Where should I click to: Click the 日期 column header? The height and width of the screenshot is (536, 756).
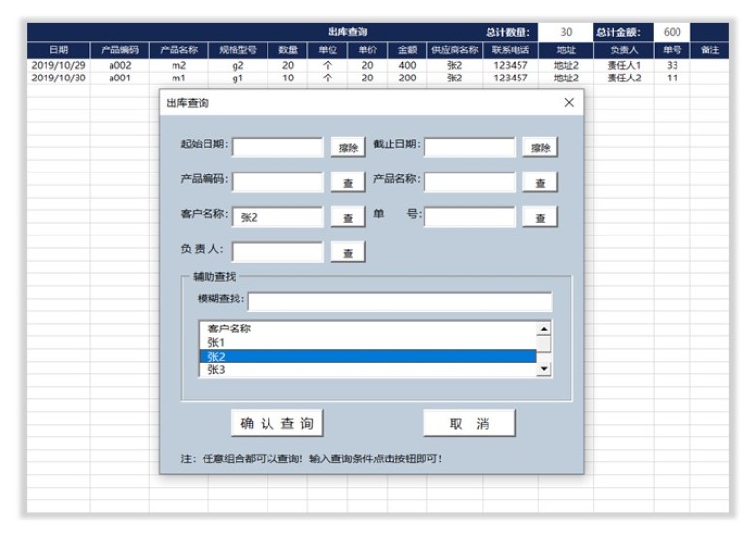58,49
